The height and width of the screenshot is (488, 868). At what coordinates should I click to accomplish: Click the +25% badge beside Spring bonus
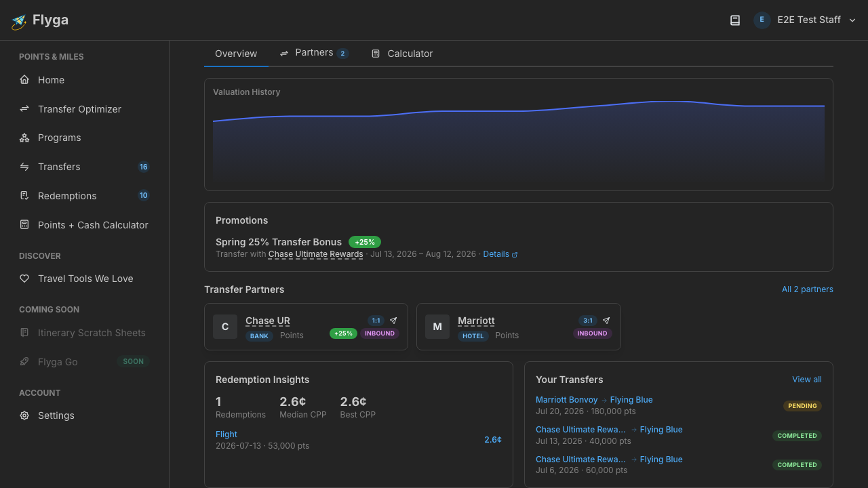click(365, 242)
